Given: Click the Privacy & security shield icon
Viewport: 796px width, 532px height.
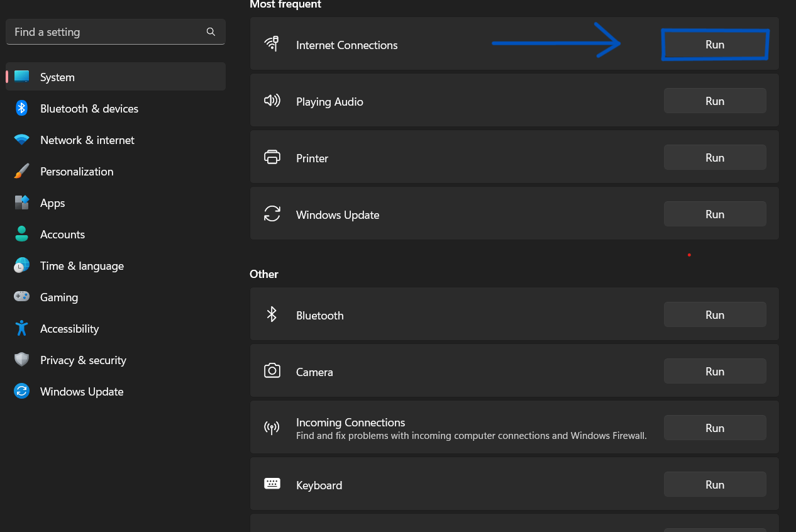Looking at the screenshot, I should (22, 360).
